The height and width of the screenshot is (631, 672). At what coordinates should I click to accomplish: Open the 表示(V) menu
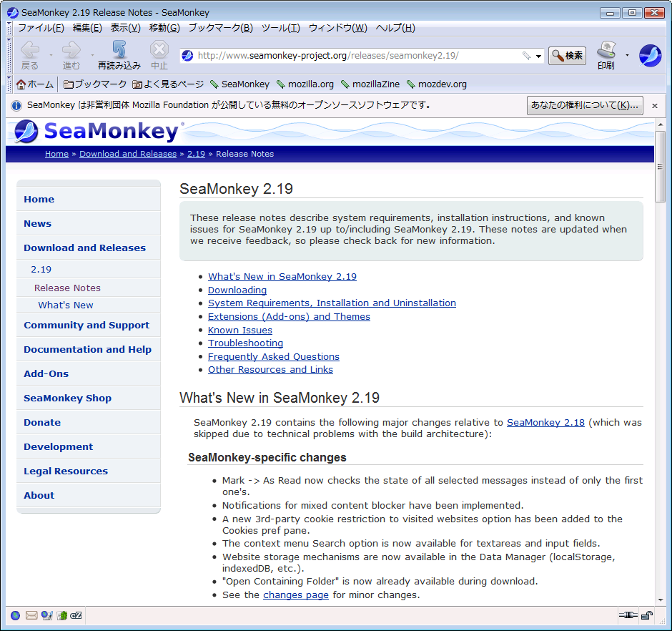tap(126, 29)
